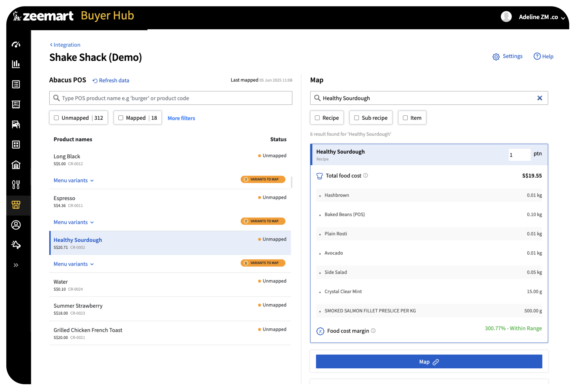
Task: Open the user account sidebar icon
Action: (16, 225)
